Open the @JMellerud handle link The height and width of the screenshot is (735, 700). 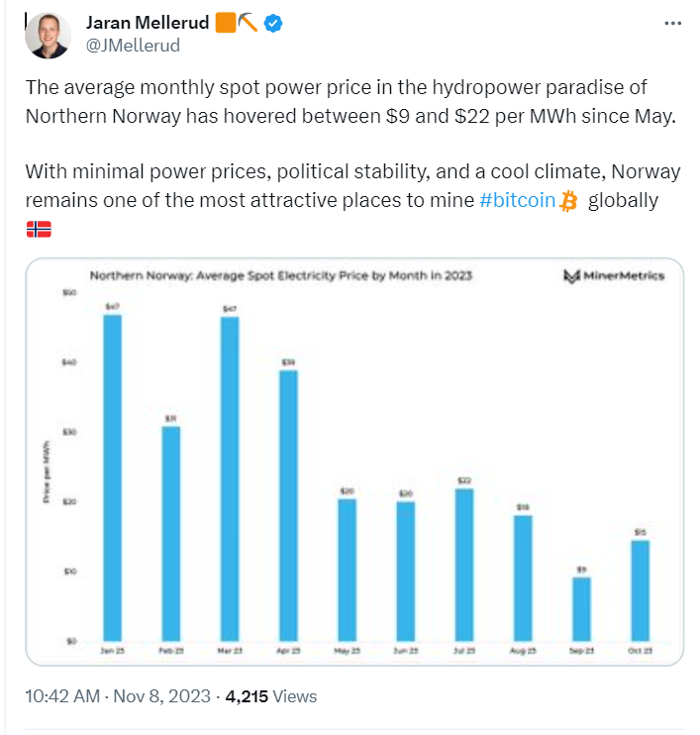click(133, 46)
